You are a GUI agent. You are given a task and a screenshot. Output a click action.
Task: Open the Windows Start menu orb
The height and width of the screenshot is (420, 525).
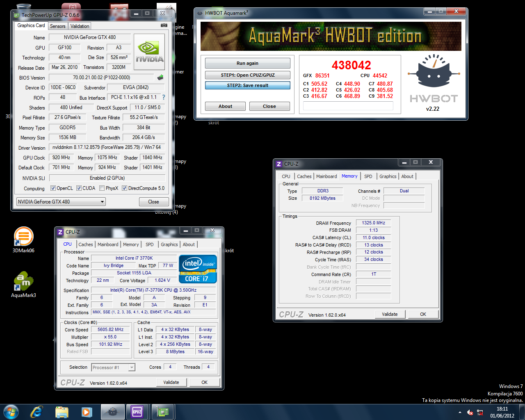[x=11, y=412]
